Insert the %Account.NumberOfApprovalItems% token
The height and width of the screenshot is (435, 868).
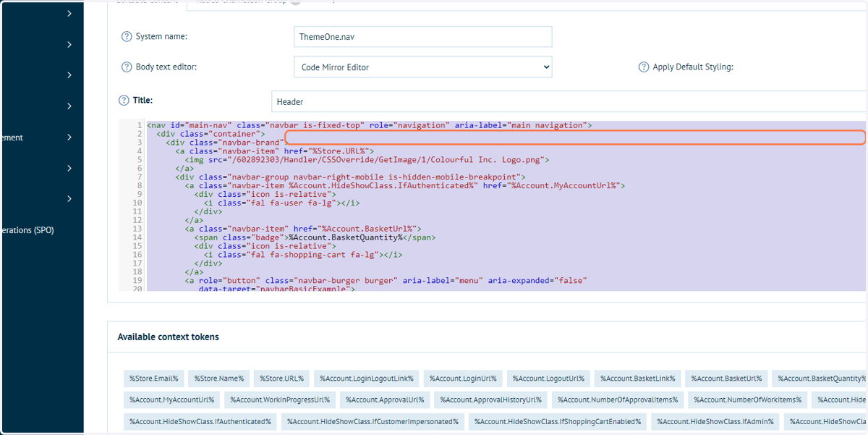click(618, 400)
